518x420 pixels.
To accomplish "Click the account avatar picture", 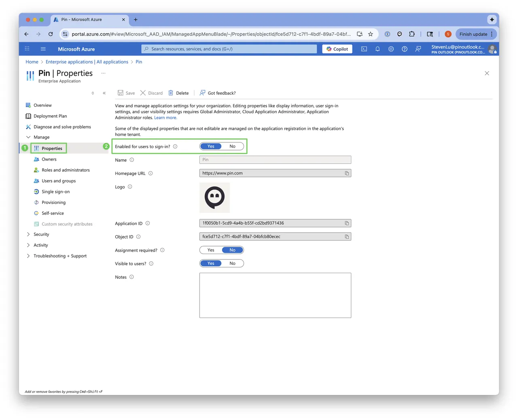I will [x=493, y=49].
